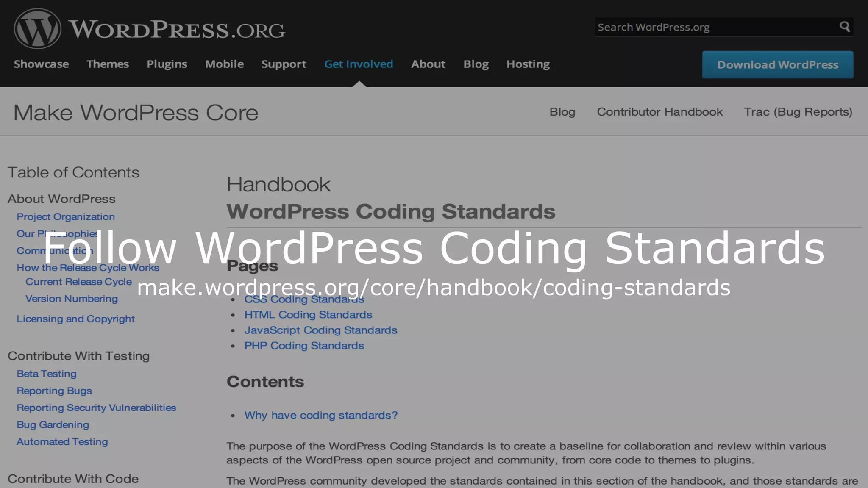Screen dimensions: 868x488
Task: Open the Hosting menu item
Action: click(x=528, y=64)
